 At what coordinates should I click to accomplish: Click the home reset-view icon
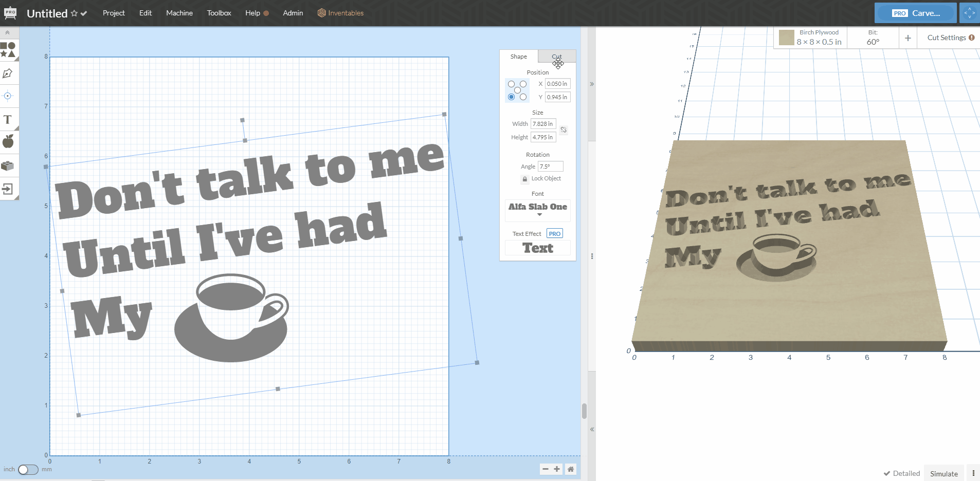click(x=570, y=469)
